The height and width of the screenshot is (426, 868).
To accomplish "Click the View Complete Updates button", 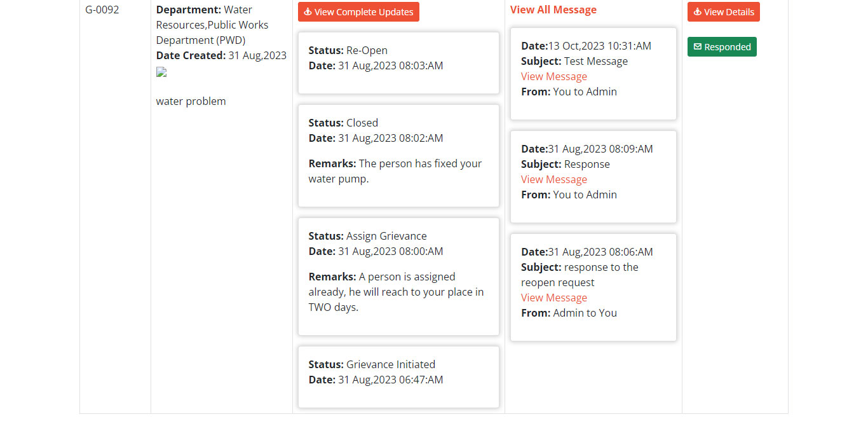I will click(x=358, y=12).
